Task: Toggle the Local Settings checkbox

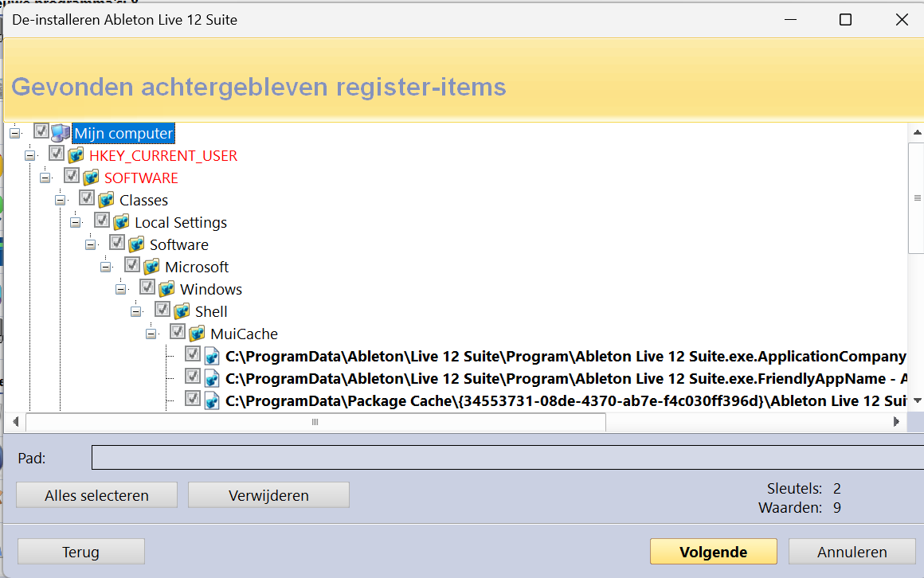Action: [102, 221]
